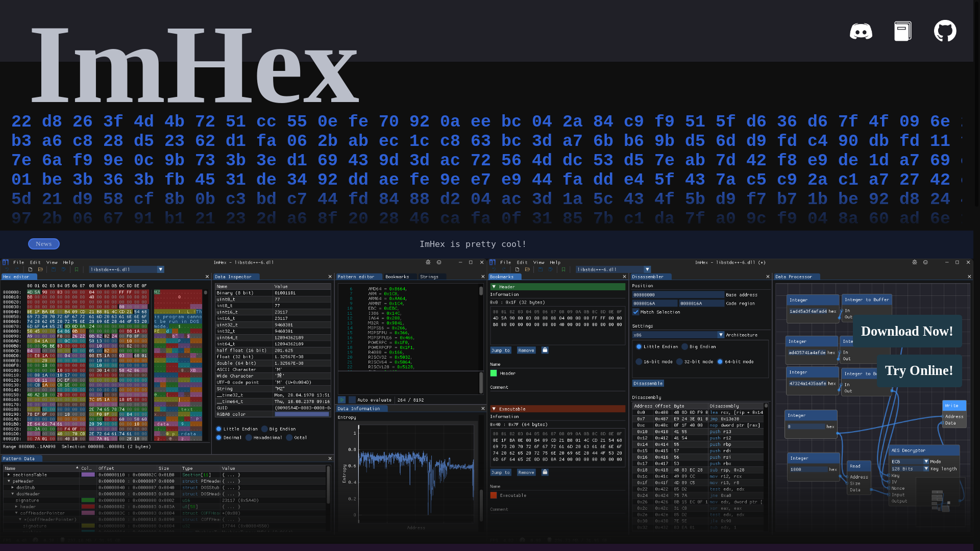Run pattern with green play button
Image resolution: width=980 pixels, height=551 pixels.
pos(342,400)
